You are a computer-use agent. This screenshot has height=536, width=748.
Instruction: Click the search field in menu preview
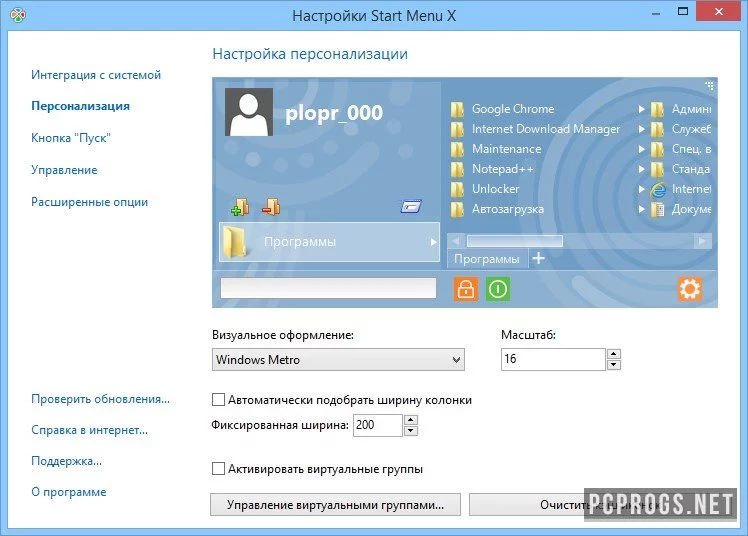[x=328, y=289]
